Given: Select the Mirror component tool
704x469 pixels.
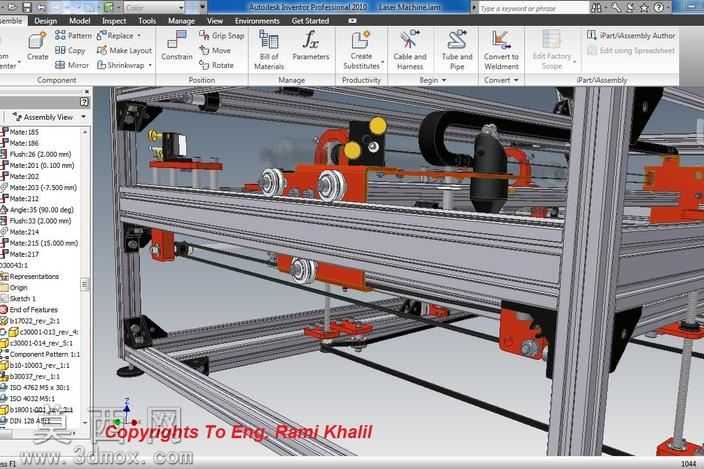Looking at the screenshot, I should (72, 65).
